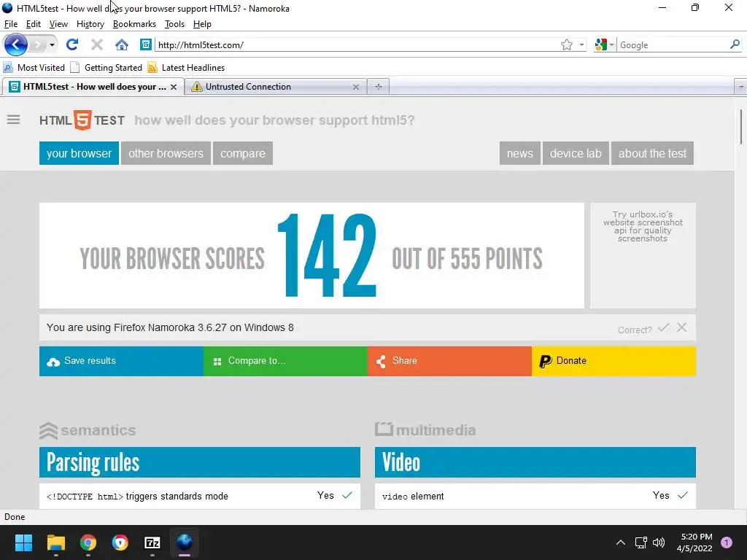Reload the page with the refresh icon
This screenshot has height=560, width=747.
(72, 44)
